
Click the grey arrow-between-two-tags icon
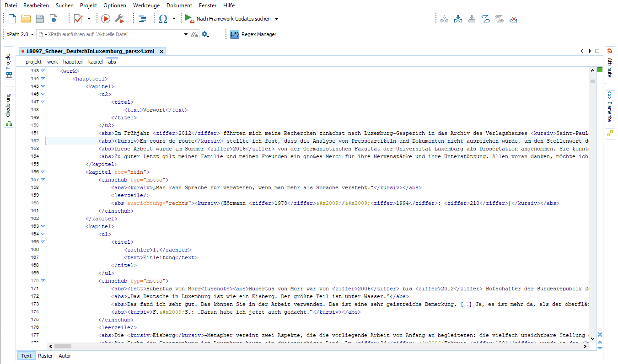pos(444,19)
